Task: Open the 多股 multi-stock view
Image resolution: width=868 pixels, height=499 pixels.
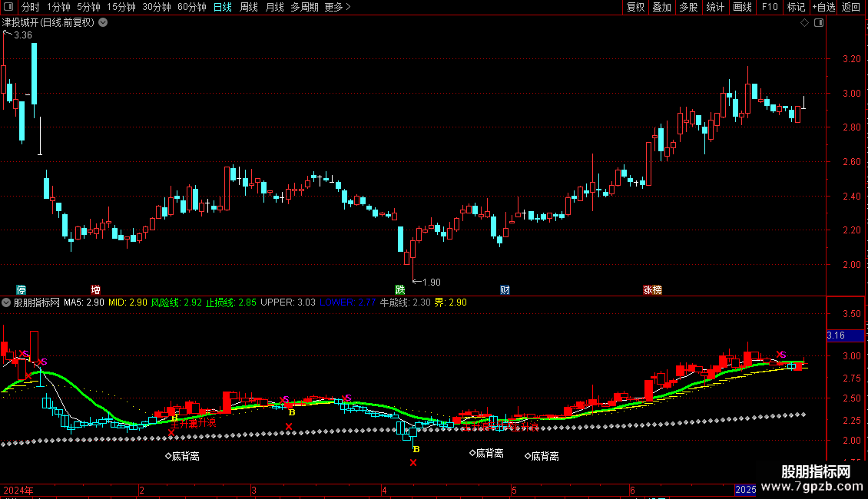Action: [689, 7]
